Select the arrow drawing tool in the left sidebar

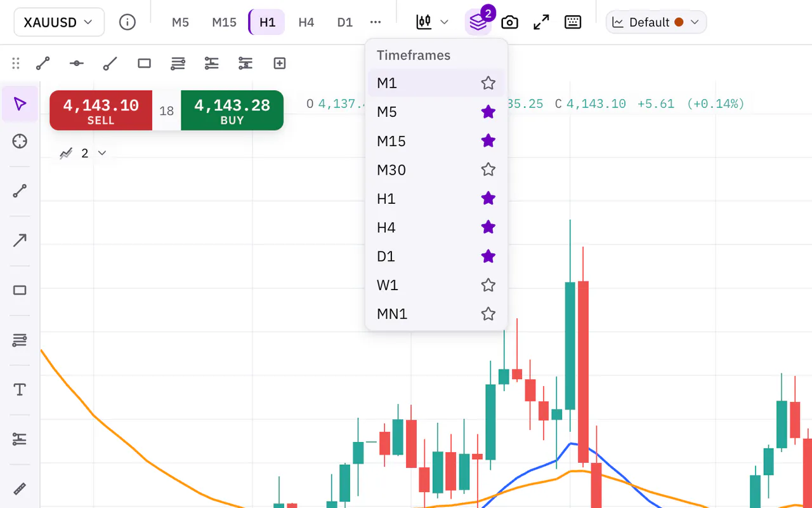(20, 241)
